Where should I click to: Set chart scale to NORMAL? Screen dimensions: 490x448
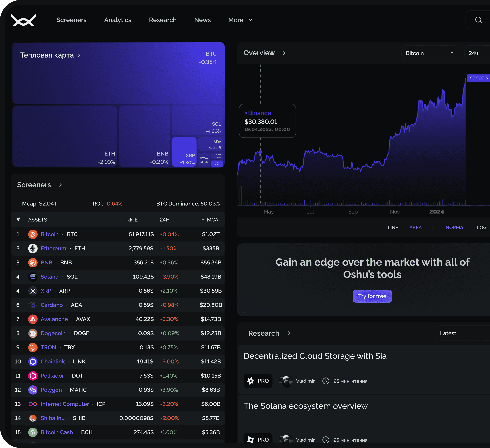[456, 227]
